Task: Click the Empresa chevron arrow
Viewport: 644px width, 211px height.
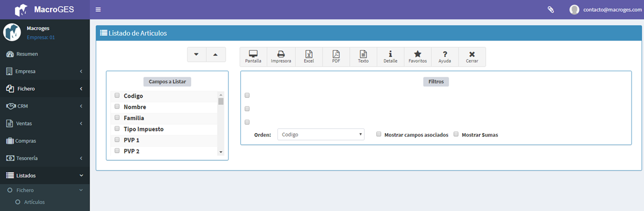Action: click(82, 71)
